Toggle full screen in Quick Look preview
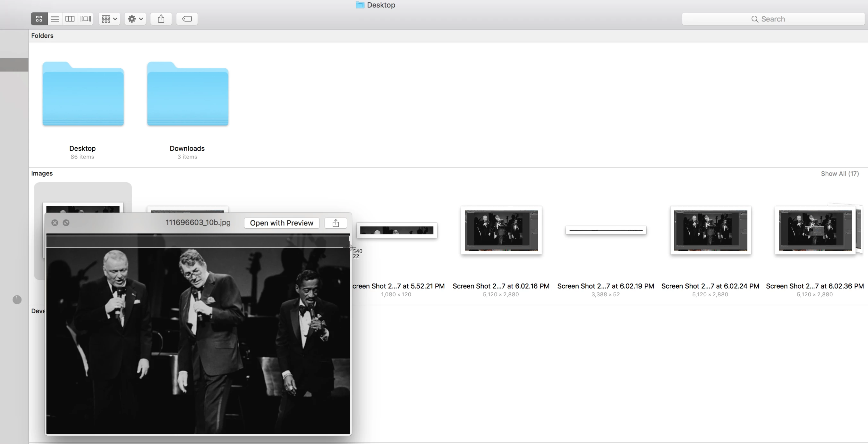The width and height of the screenshot is (868, 444). (x=66, y=223)
